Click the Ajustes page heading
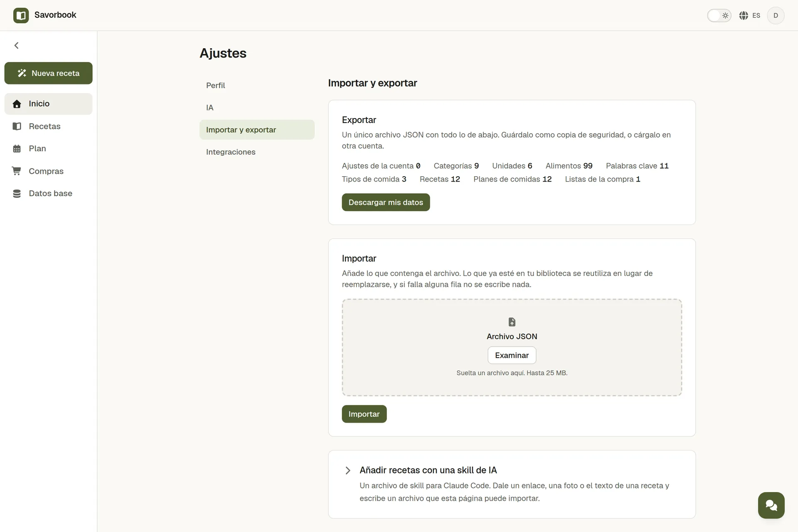The image size is (798, 532). (x=223, y=53)
